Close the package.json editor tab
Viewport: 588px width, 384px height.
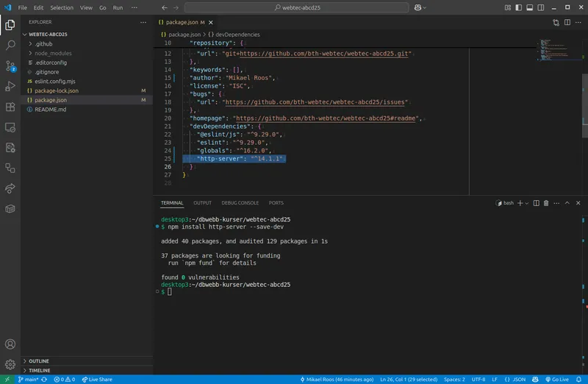click(211, 23)
